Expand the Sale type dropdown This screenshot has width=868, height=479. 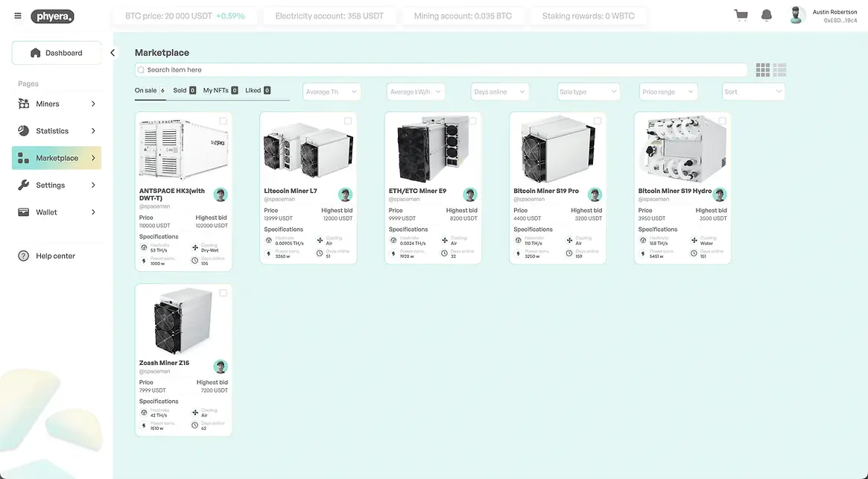click(589, 92)
